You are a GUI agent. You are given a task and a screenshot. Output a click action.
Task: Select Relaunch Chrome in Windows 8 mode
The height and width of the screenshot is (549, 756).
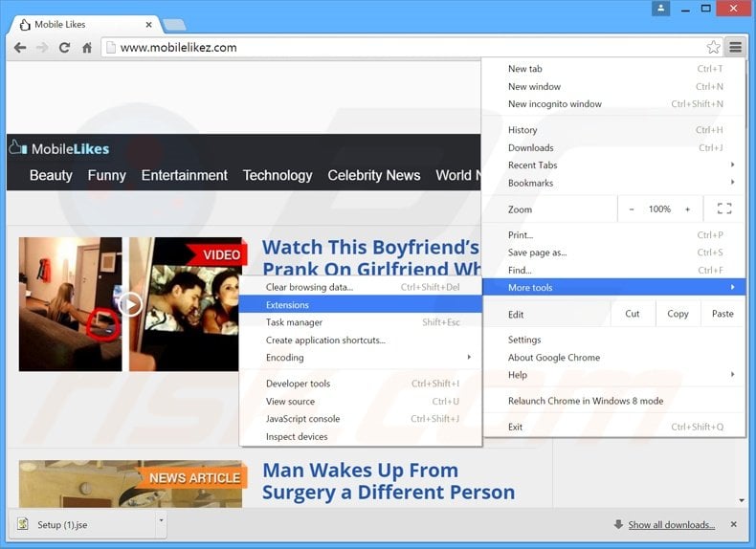[x=613, y=401]
